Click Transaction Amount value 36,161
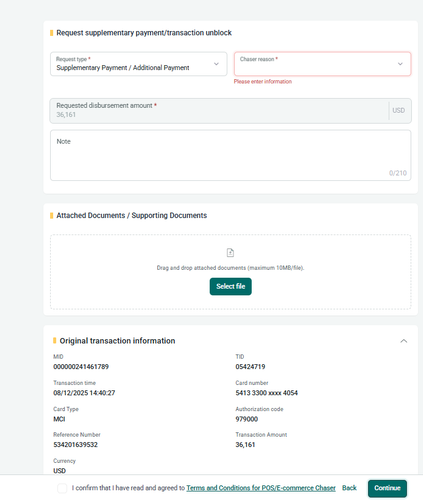The width and height of the screenshot is (423, 500). tap(245, 445)
